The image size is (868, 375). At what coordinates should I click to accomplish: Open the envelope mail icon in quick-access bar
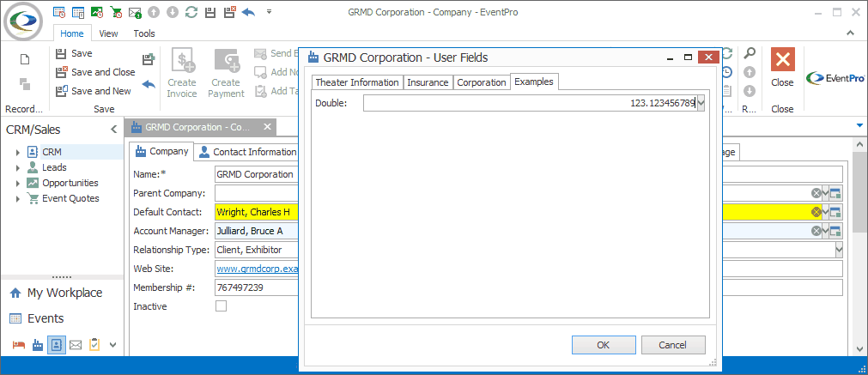point(135,12)
